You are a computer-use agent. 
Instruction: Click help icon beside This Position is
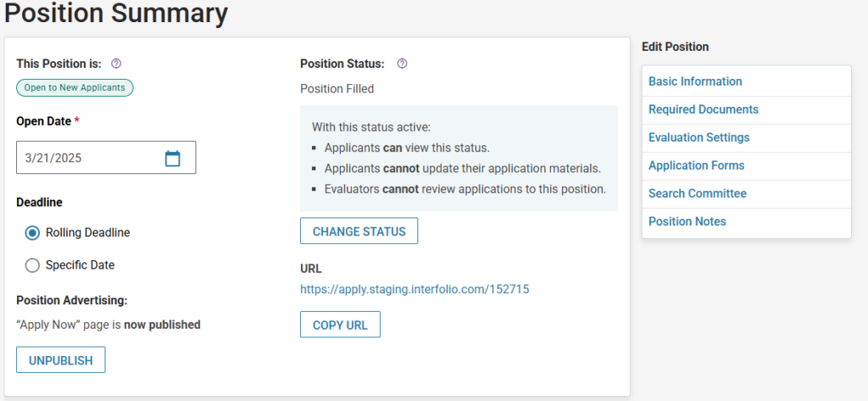tap(115, 64)
